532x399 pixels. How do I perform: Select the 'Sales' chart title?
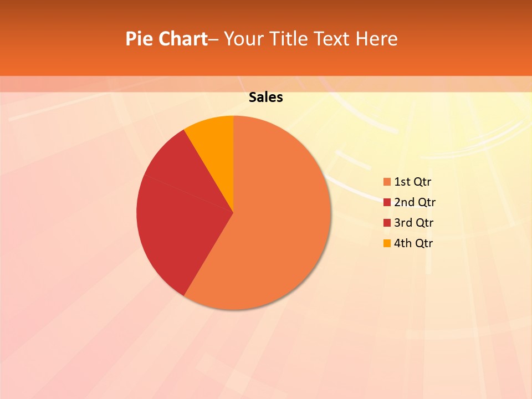coord(266,98)
